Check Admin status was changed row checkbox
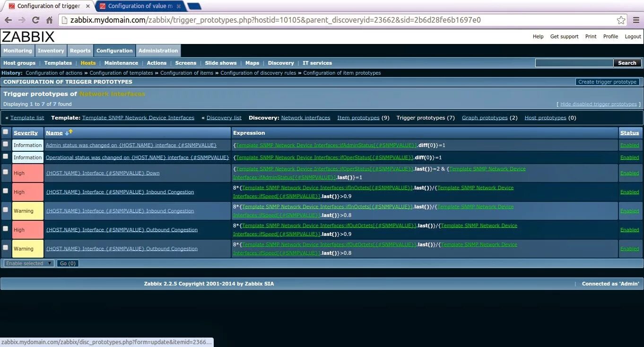Image resolution: width=644 pixels, height=347 pixels. point(5,144)
